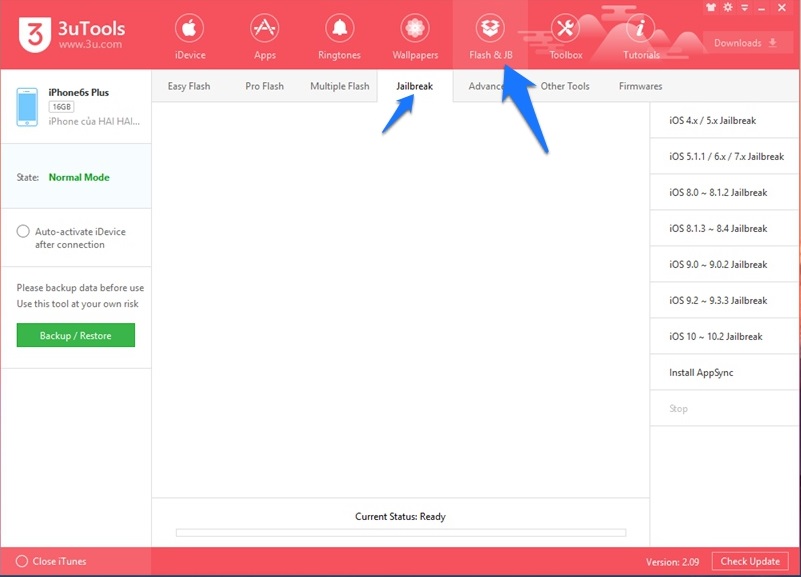
Task: Click the Check Update button
Action: click(750, 561)
